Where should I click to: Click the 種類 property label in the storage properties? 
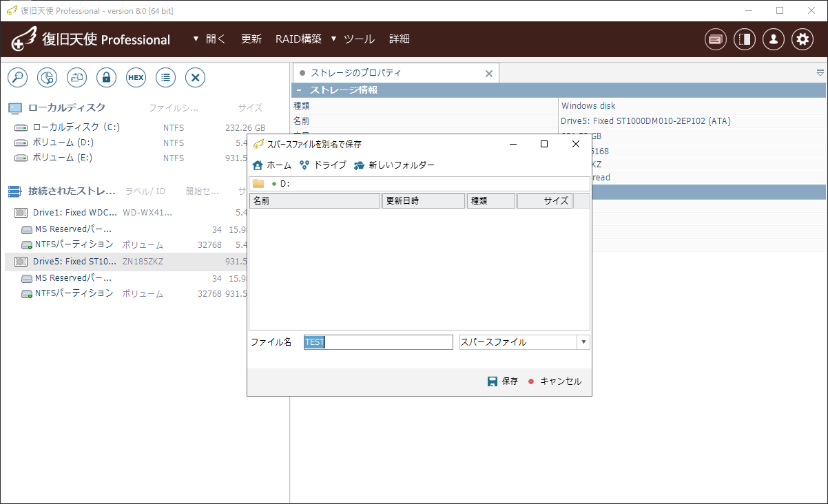click(x=302, y=106)
